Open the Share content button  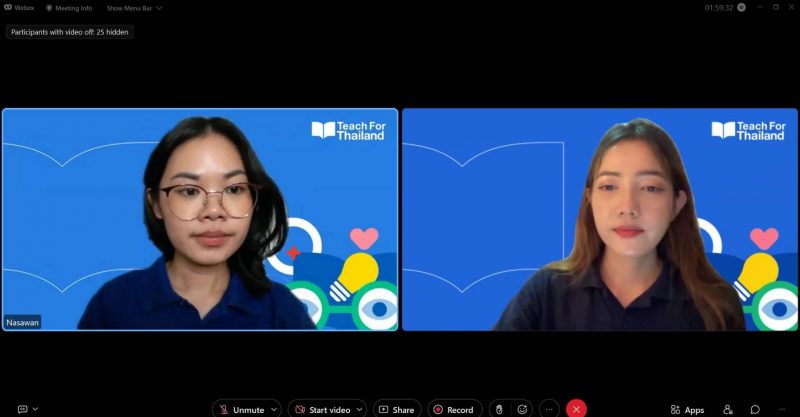click(x=397, y=409)
